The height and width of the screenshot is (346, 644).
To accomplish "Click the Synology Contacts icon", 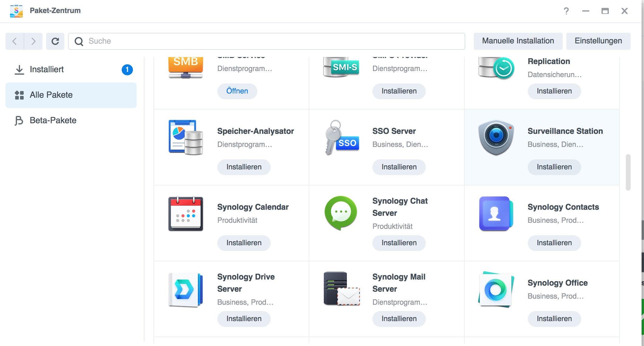I will pyautogui.click(x=496, y=214).
